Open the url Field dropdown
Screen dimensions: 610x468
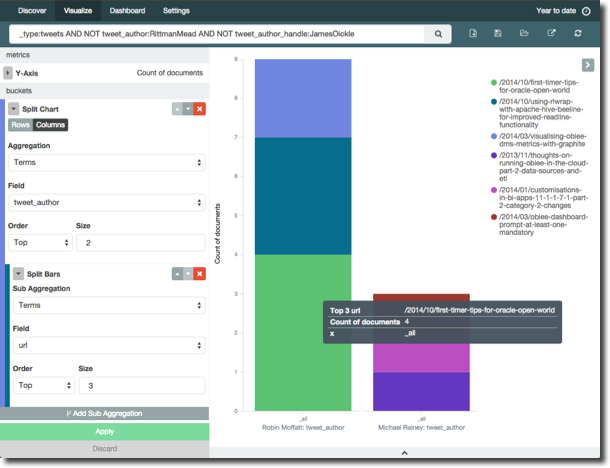coord(106,346)
